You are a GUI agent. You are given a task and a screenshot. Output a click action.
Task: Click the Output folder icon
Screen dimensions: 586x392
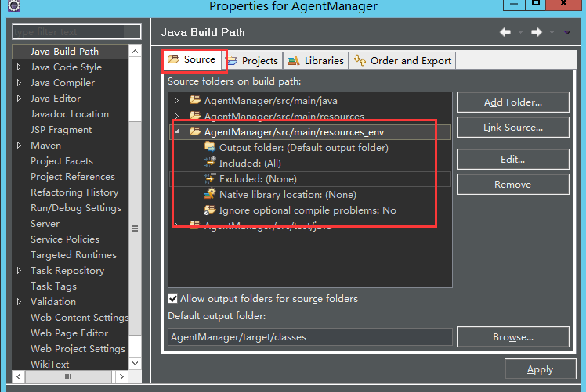[x=210, y=147]
